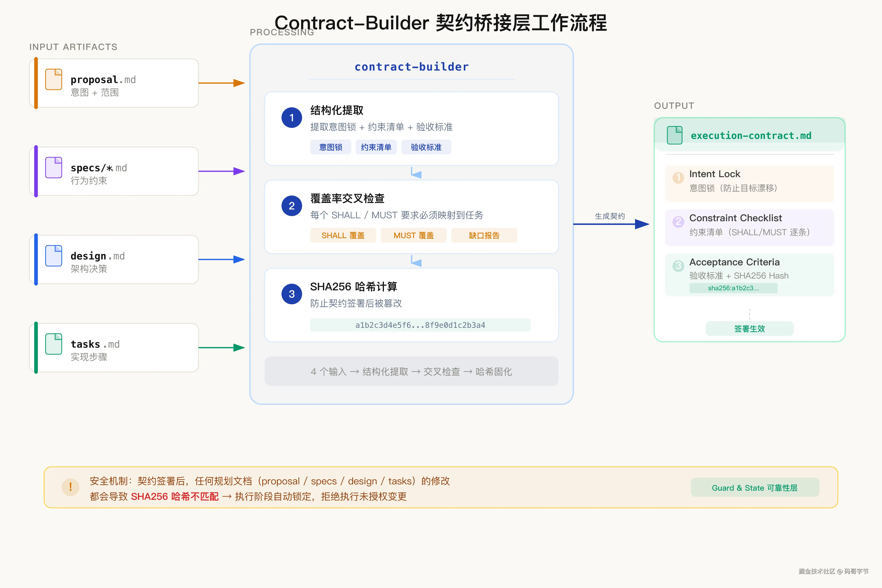Image resolution: width=882 pixels, height=588 pixels.
Task: Click the specs/*.md filename text
Action: click(x=99, y=168)
